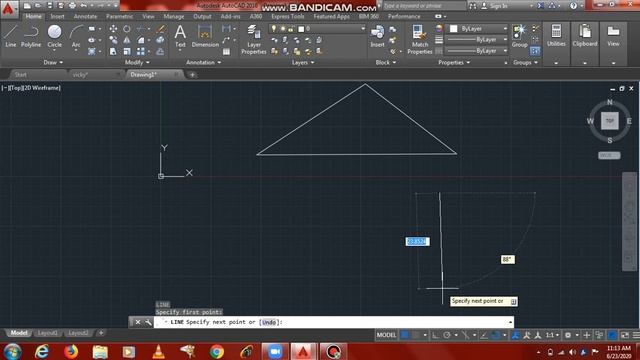This screenshot has width=640, height=360.
Task: Click the Group tool icon
Action: (x=520, y=36)
